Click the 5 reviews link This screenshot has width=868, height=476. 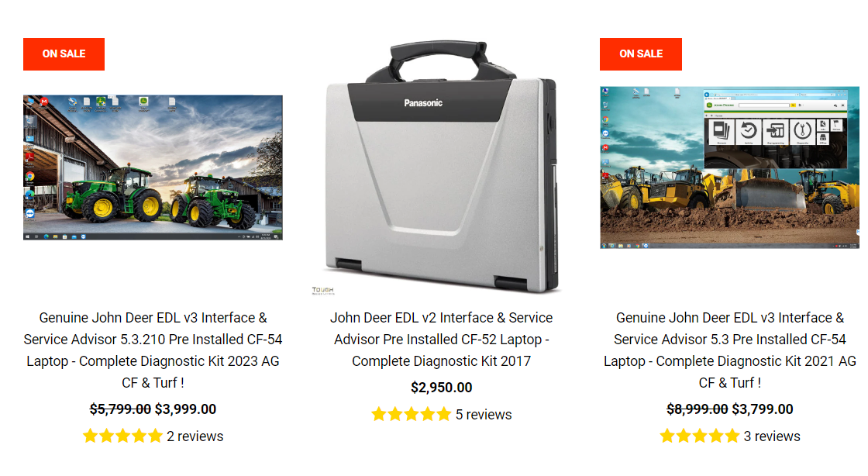click(484, 415)
